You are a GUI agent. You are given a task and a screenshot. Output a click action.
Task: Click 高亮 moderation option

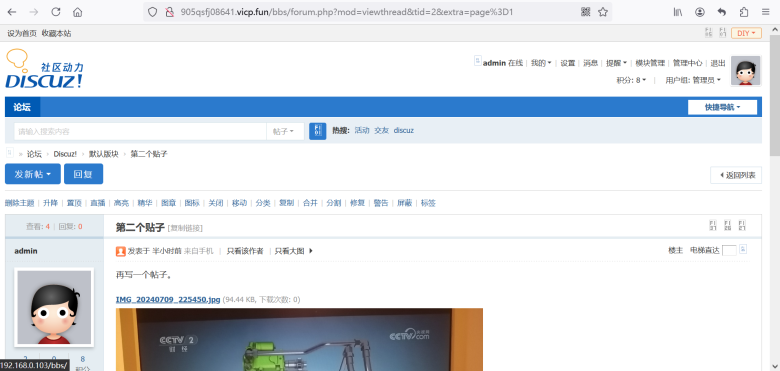[x=121, y=203]
